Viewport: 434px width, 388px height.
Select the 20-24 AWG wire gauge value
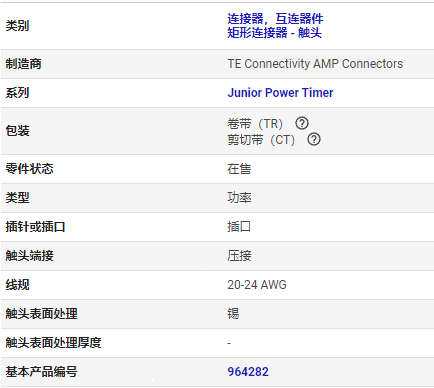pyautogui.click(x=257, y=285)
